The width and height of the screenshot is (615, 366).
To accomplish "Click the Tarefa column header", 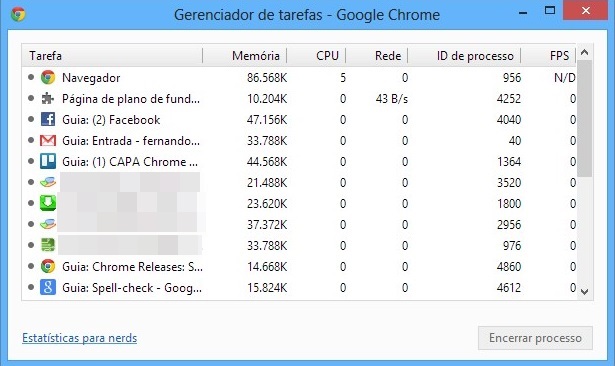I will [x=112, y=56].
